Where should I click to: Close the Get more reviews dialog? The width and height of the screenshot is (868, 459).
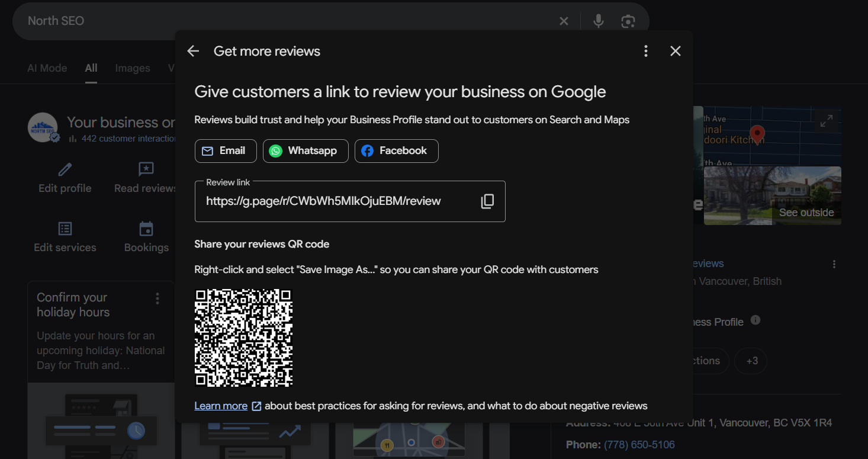[x=676, y=51]
